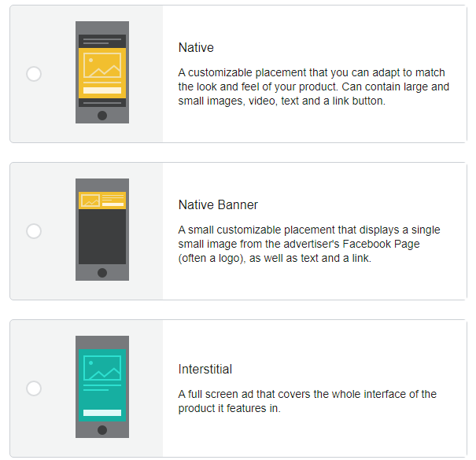Click the small yellow banner on Native Banner phone
The height and width of the screenshot is (460, 476).
[102, 200]
